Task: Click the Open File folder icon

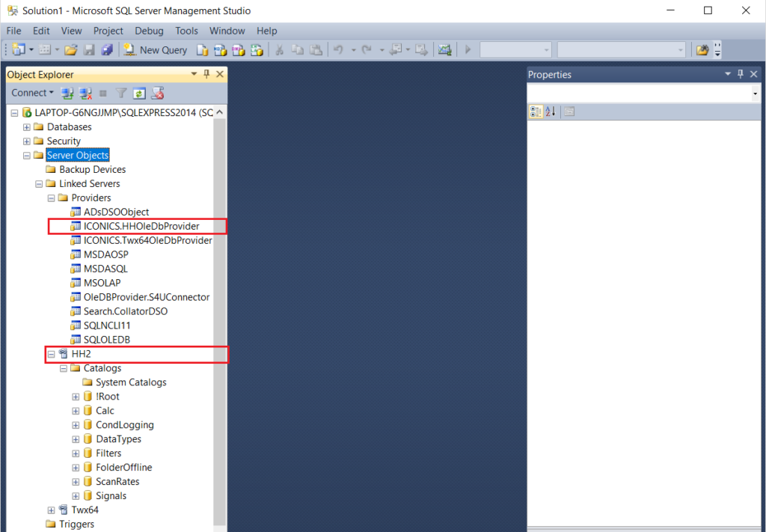Action: [x=70, y=49]
